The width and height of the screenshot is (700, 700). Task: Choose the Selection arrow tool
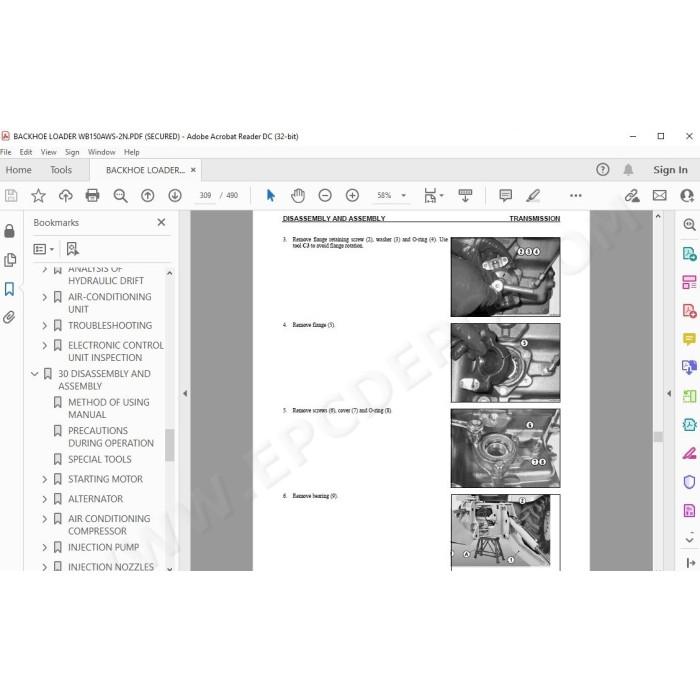tap(271, 196)
